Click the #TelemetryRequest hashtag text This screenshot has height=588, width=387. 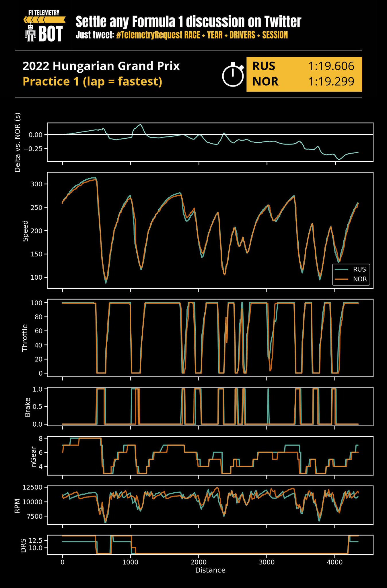coord(149,35)
